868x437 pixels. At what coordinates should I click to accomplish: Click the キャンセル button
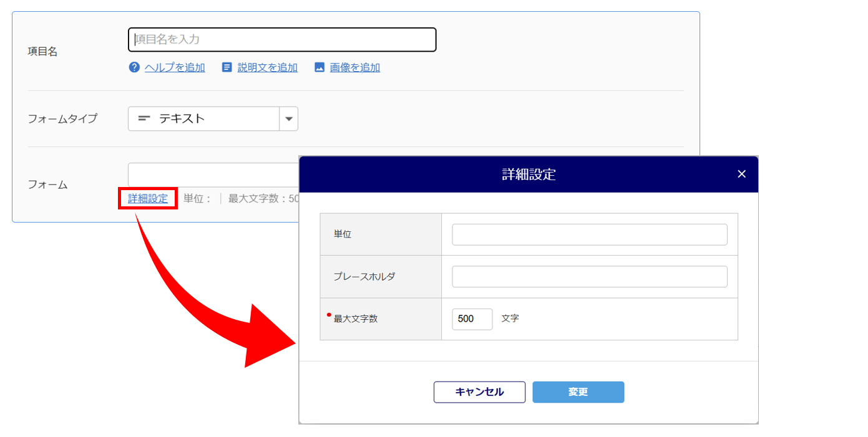pyautogui.click(x=479, y=392)
